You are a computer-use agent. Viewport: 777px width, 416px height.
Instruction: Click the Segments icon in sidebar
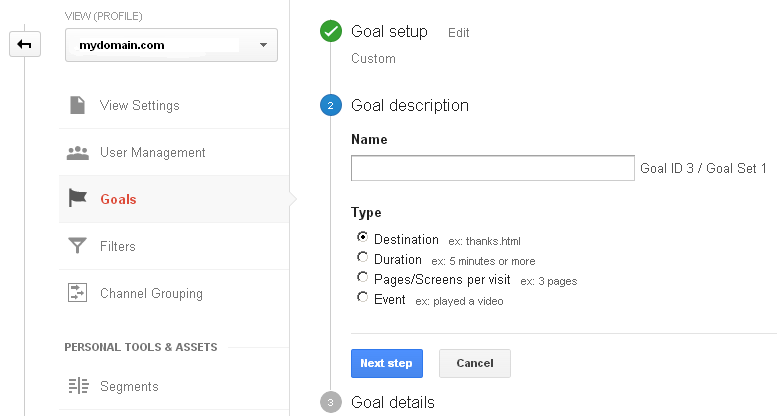(x=78, y=386)
